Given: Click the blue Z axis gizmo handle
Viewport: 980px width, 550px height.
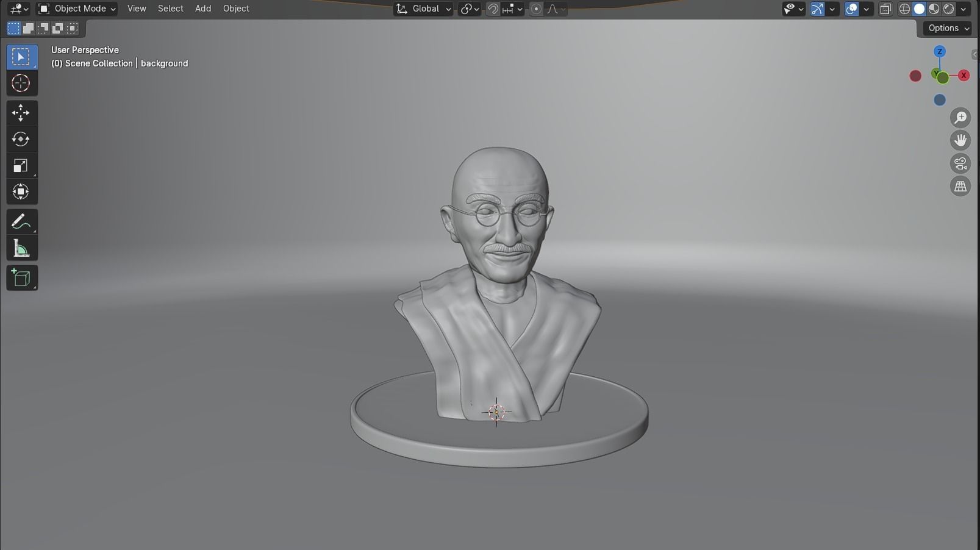Looking at the screenshot, I should [940, 52].
